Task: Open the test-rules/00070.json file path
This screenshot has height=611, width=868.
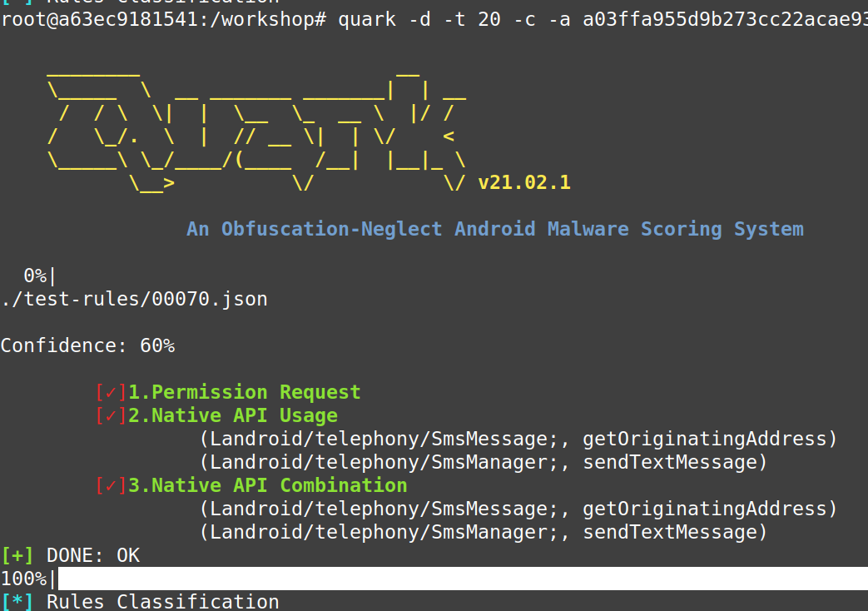Action: [133, 298]
